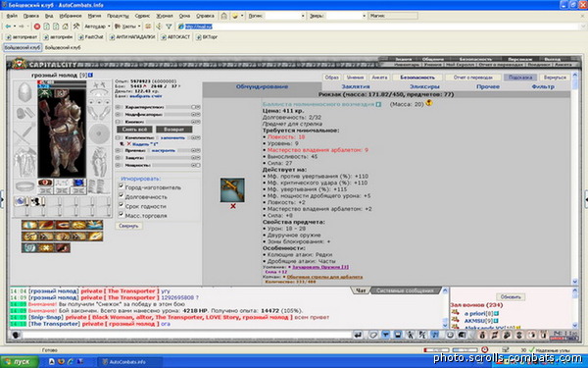Switch to the Эликсиры tab
This screenshot has height=368, width=588.
point(423,86)
